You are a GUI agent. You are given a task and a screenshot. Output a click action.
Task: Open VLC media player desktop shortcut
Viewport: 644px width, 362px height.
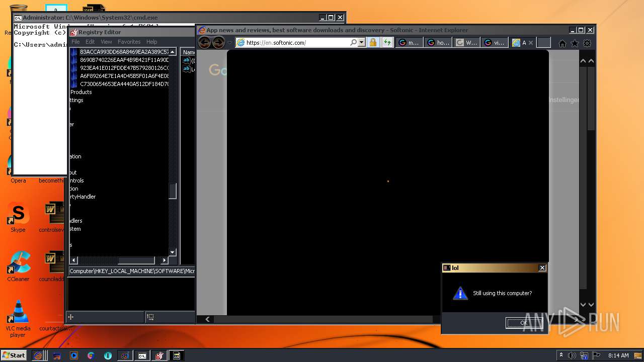pos(18,319)
